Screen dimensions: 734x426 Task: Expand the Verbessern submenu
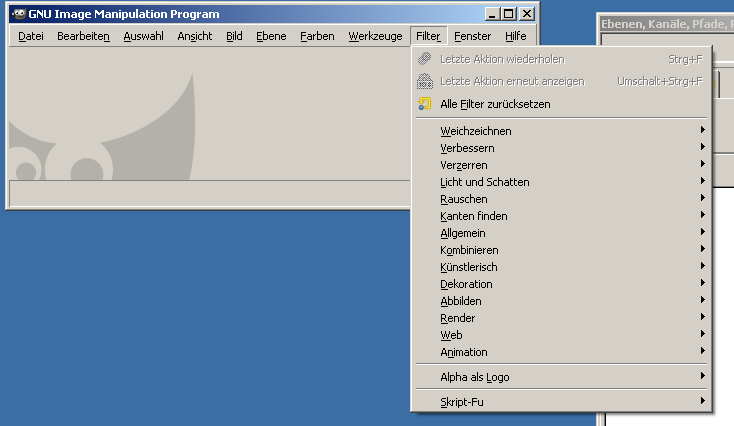[561, 148]
